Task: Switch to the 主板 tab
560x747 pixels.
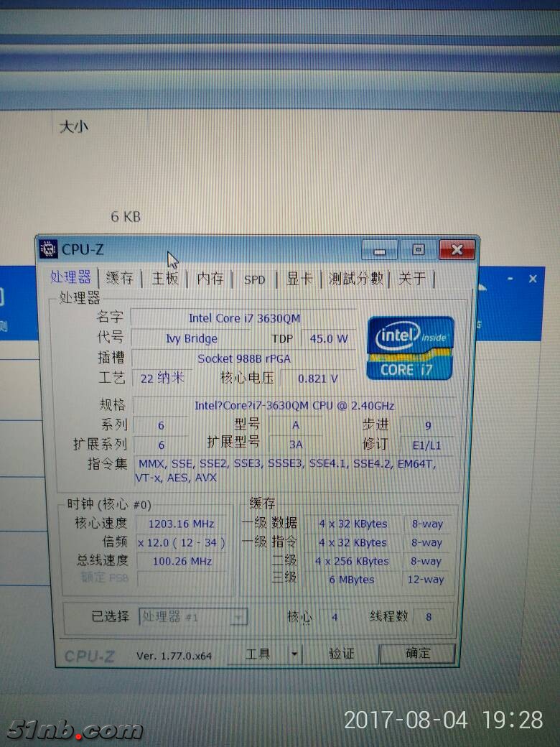Action: [x=164, y=278]
